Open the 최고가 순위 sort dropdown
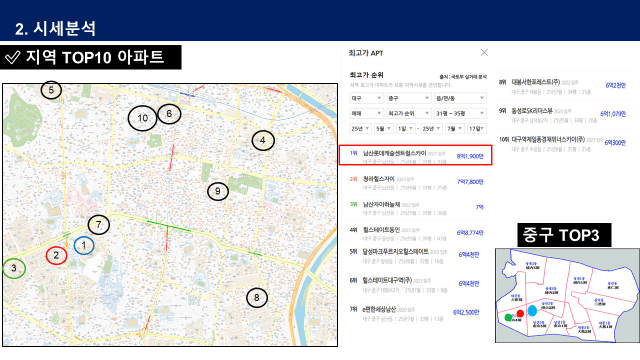 coord(409,113)
